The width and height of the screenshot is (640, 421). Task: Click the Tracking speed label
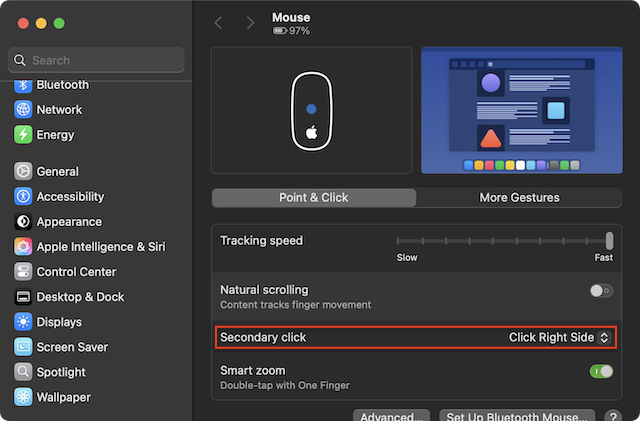[262, 241]
